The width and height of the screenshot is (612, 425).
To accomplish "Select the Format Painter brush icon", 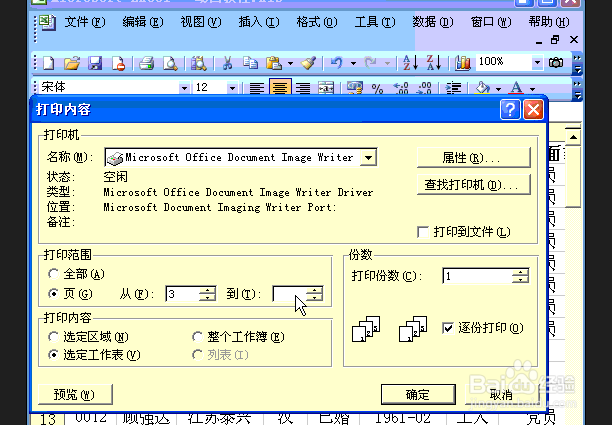I will point(308,63).
